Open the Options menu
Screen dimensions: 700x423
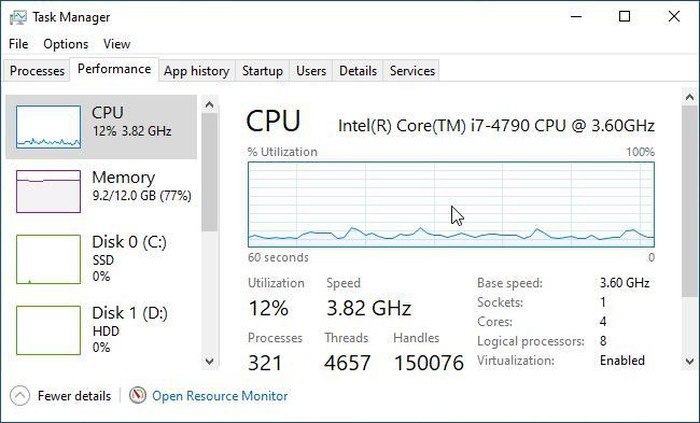pyautogui.click(x=66, y=44)
